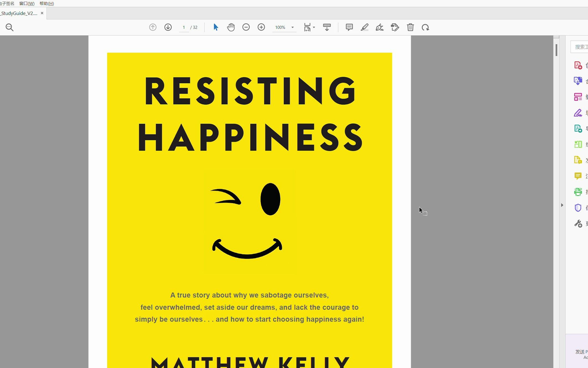Open the Create PDF tool icon
588x368 pixels.
[x=578, y=65]
